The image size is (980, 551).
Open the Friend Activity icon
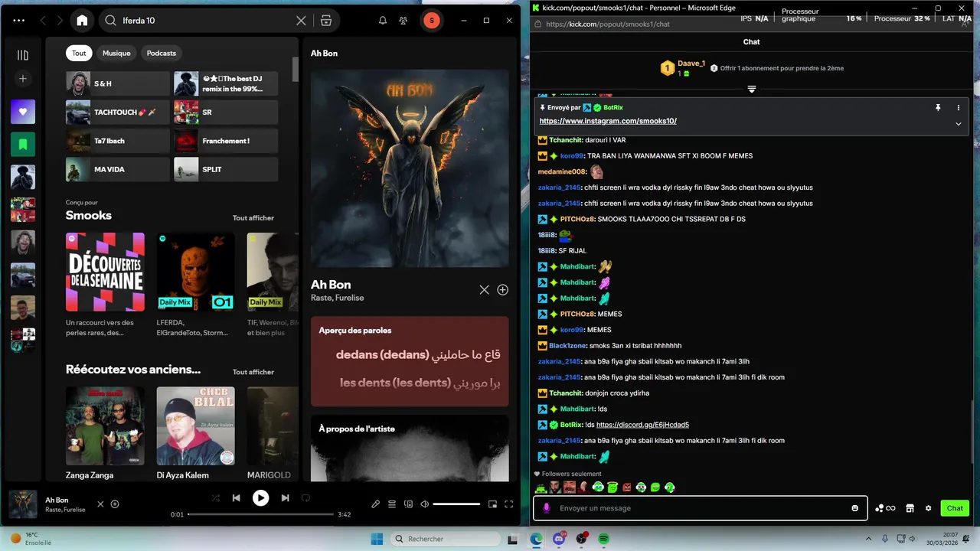pyautogui.click(x=403, y=21)
